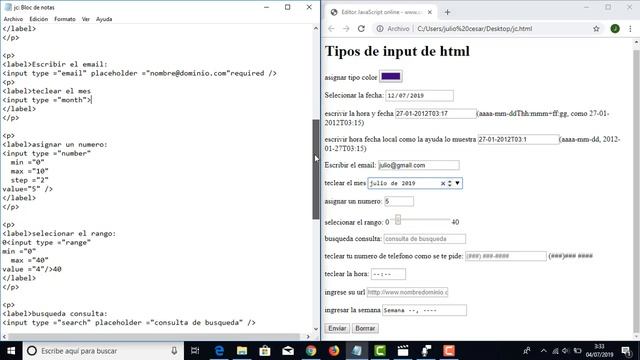Click Notepad horizontal scrollbar right arrow

[308, 337]
